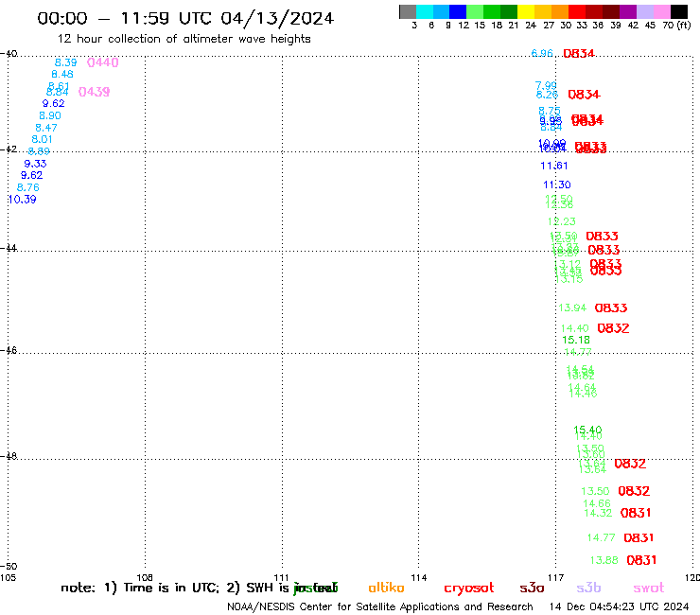Select the purple color scale swatch
Image resolution: width=700 pixels, height=615 pixels.
[628, 11]
